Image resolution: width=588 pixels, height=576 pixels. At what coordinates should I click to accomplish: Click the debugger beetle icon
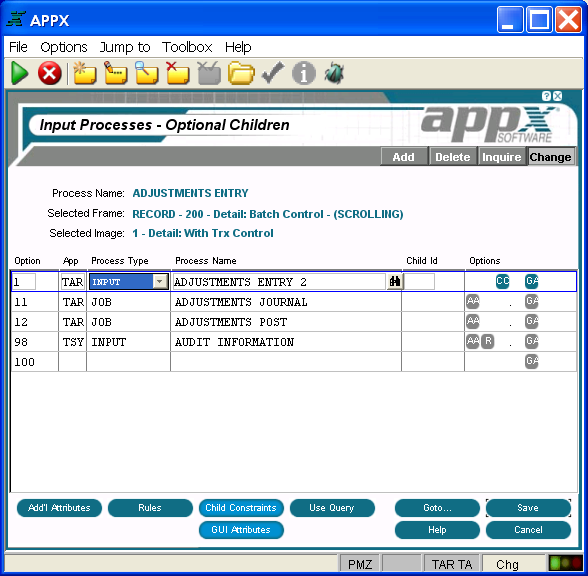334,73
